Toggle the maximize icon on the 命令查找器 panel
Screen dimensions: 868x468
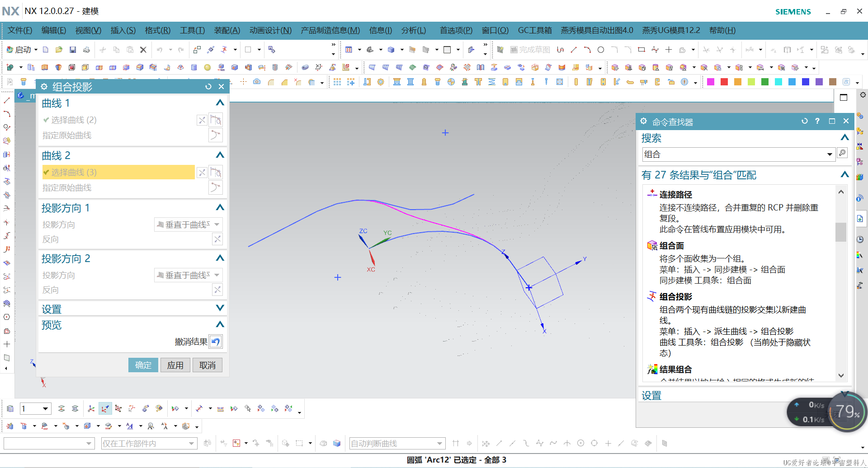(832, 121)
